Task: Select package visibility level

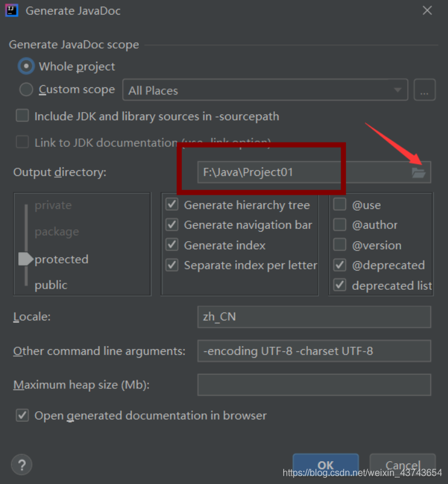Action: pyautogui.click(x=57, y=232)
